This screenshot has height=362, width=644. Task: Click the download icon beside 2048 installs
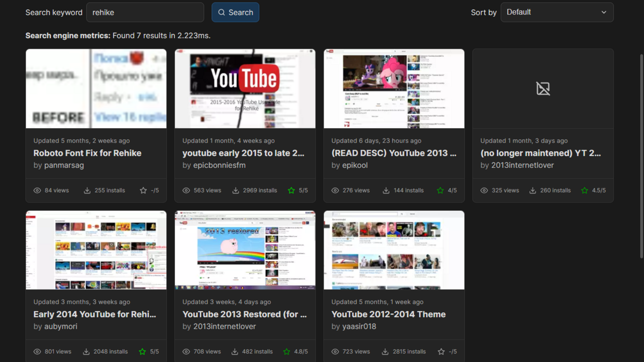[x=86, y=352]
